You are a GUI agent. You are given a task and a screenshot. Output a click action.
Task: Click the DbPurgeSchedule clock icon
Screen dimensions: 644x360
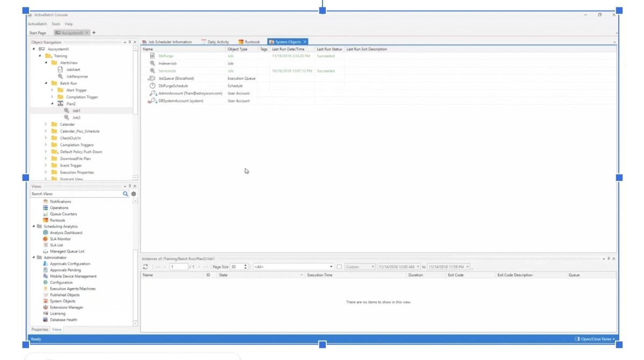[x=152, y=86]
